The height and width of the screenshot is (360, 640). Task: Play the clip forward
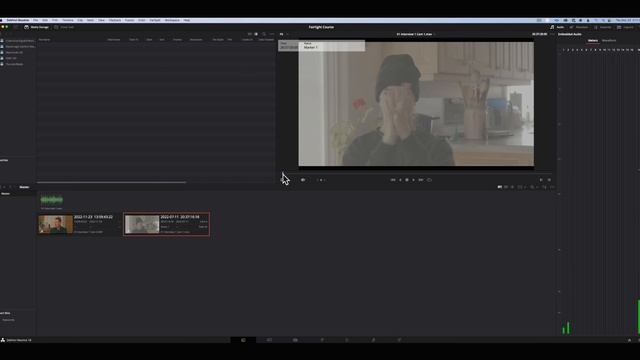click(413, 180)
